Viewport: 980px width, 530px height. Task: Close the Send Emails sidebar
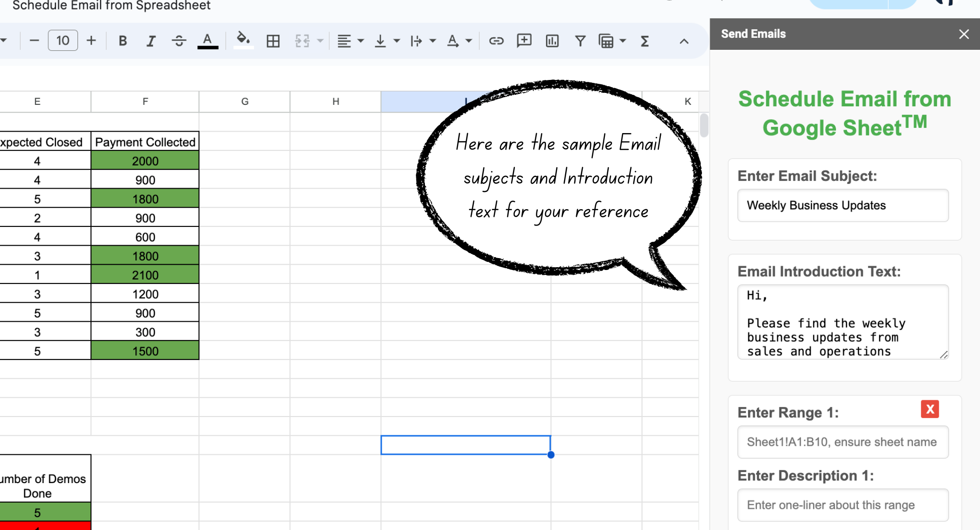(964, 34)
